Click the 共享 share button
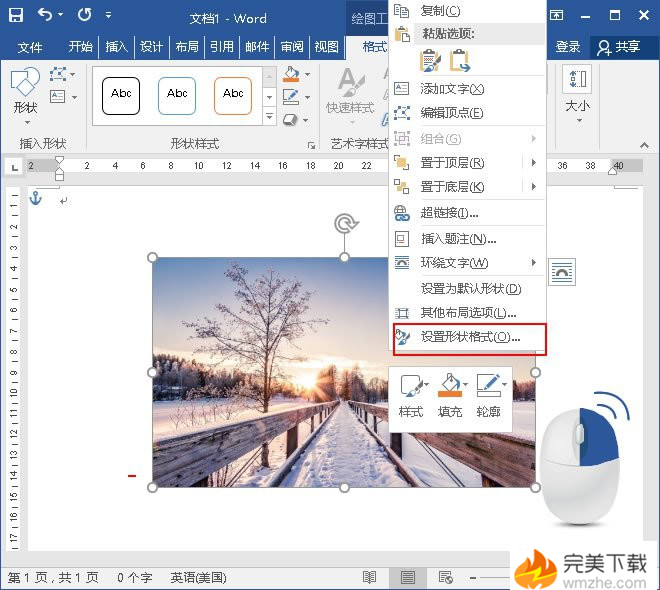Image resolution: width=660 pixels, height=590 pixels. click(619, 47)
